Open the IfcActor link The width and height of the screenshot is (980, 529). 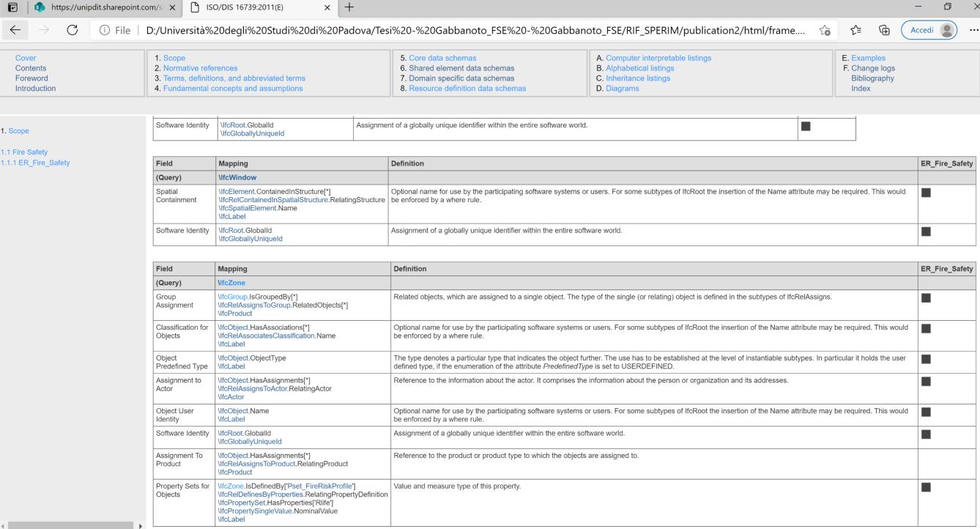[231, 396]
